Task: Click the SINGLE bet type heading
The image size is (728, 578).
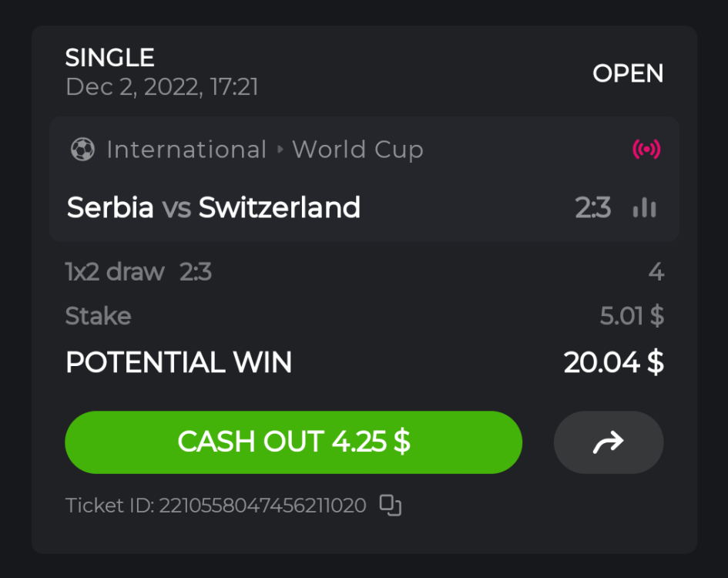Action: click(x=110, y=58)
